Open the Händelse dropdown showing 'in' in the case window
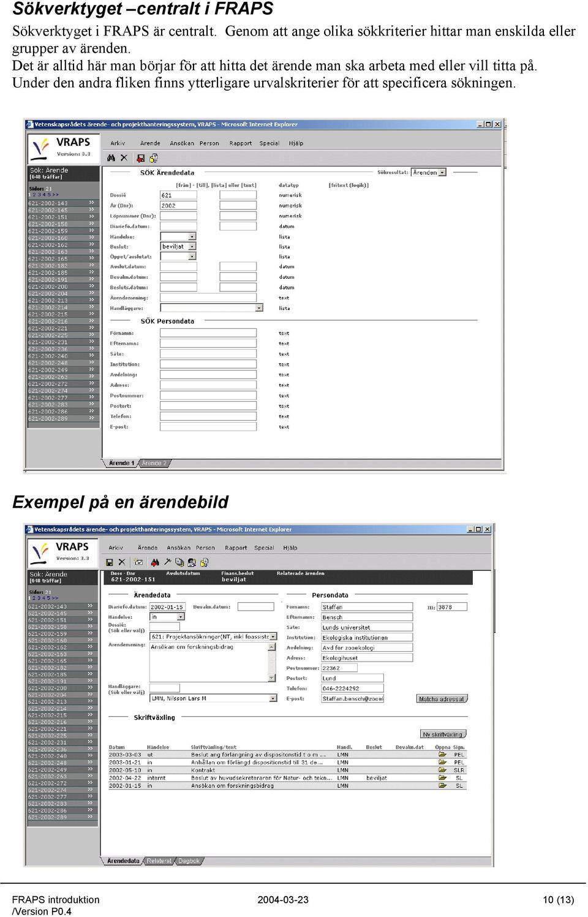 [181, 617]
